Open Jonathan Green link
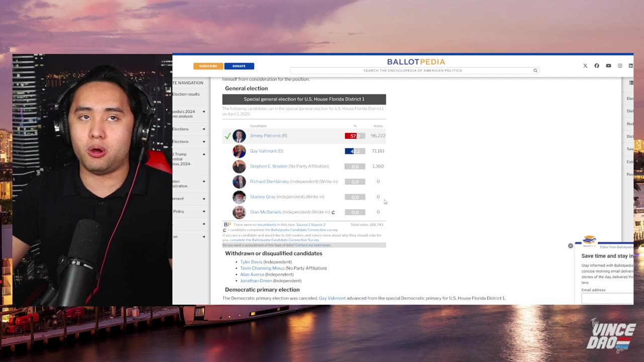 pos(256,281)
